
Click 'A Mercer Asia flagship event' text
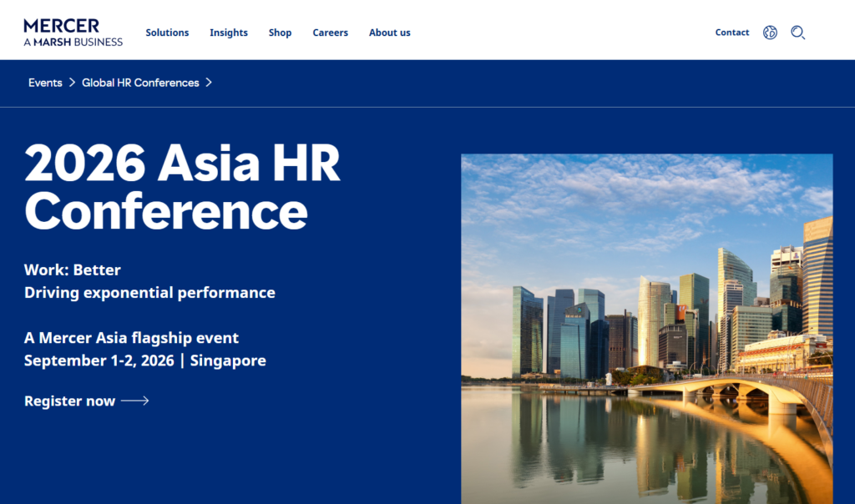click(x=131, y=338)
